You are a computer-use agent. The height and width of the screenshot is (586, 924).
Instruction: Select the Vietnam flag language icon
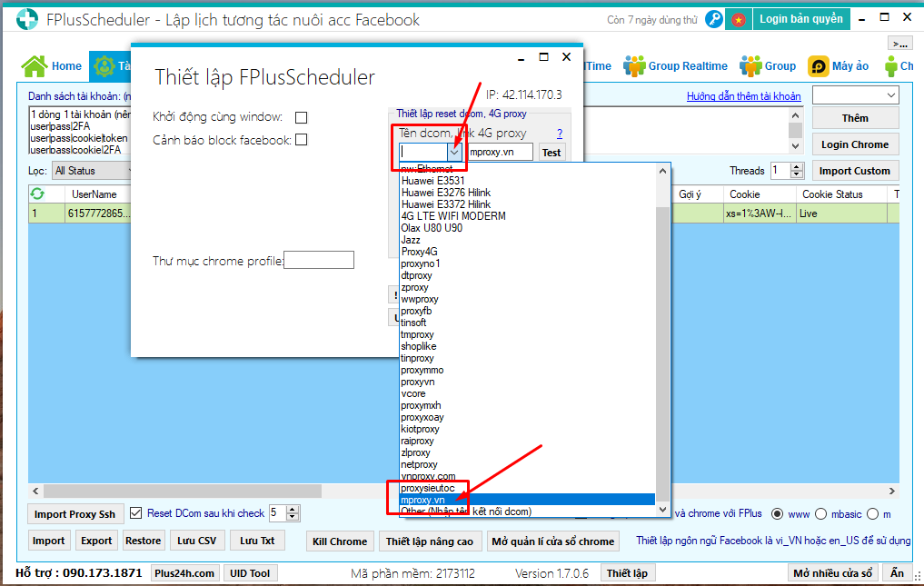coord(739,19)
